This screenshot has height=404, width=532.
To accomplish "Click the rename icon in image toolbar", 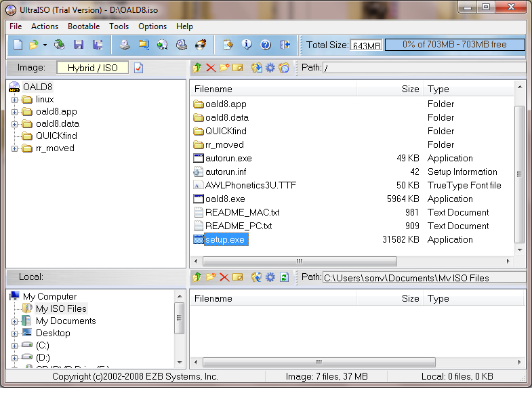I will coord(237,68).
